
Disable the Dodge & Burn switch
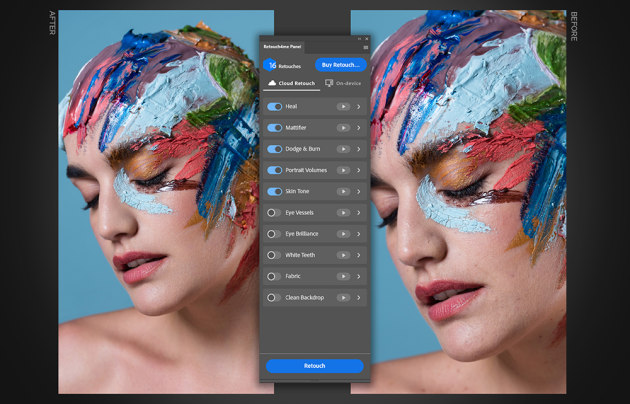click(x=274, y=149)
